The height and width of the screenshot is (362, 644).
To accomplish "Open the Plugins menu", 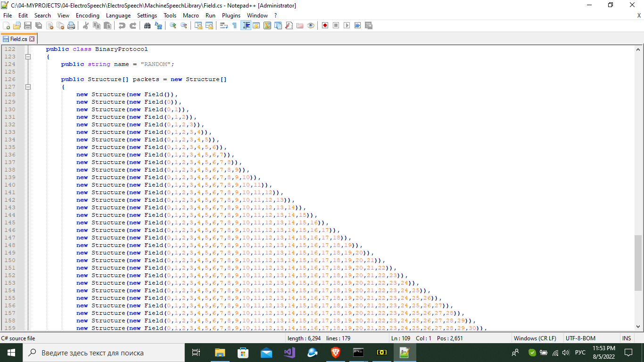I will pyautogui.click(x=231, y=16).
